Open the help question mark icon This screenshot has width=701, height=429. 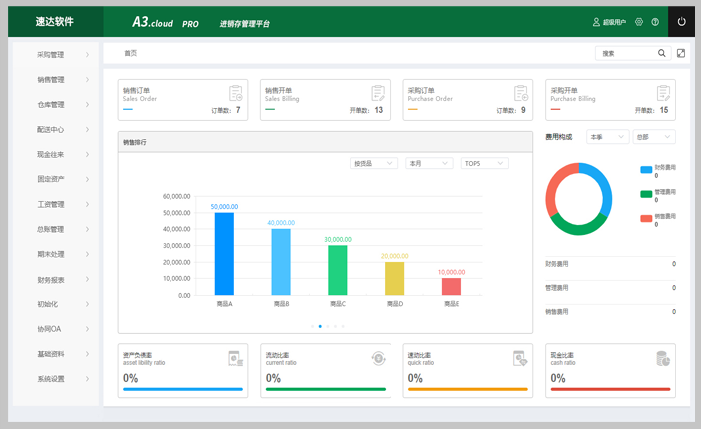655,22
